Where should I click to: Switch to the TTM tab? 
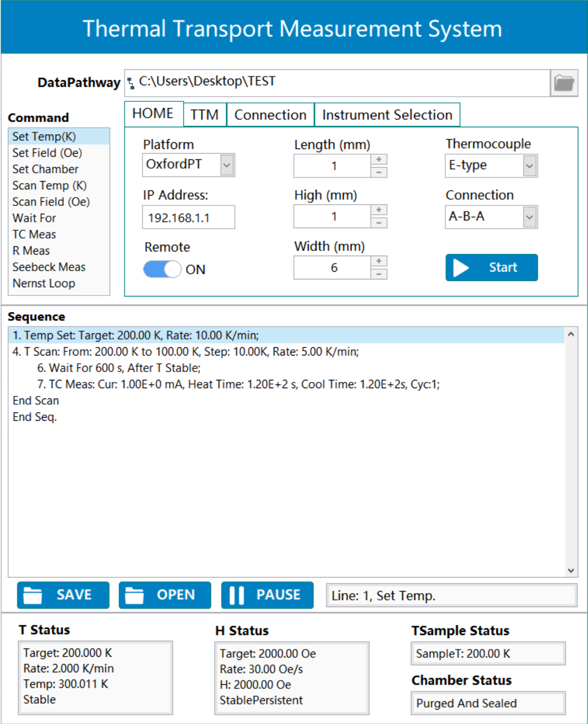coord(204,115)
